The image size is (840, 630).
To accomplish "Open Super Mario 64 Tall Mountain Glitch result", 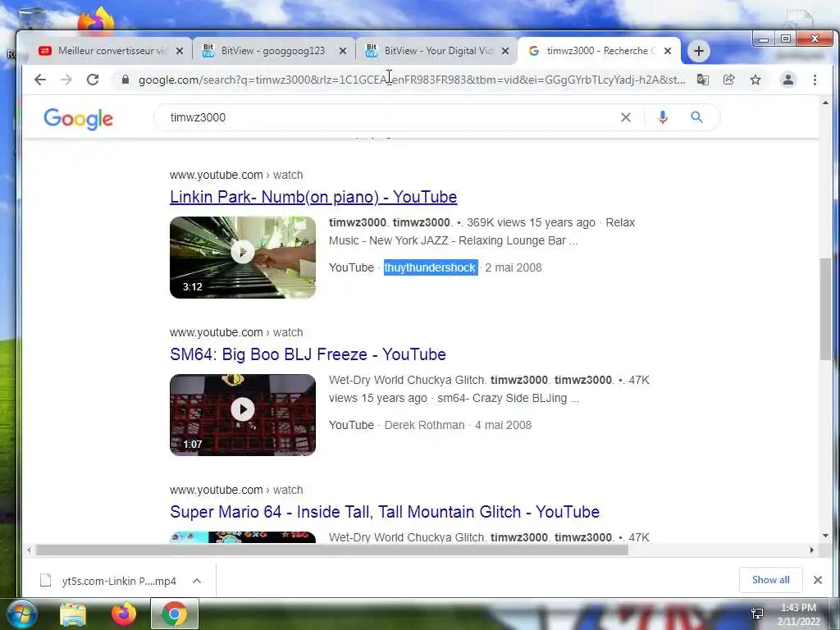I will [385, 512].
